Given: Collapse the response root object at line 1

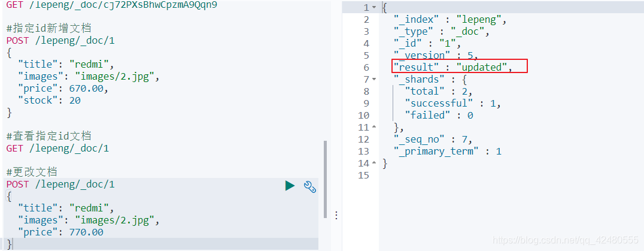Looking at the screenshot, I should (373, 7).
